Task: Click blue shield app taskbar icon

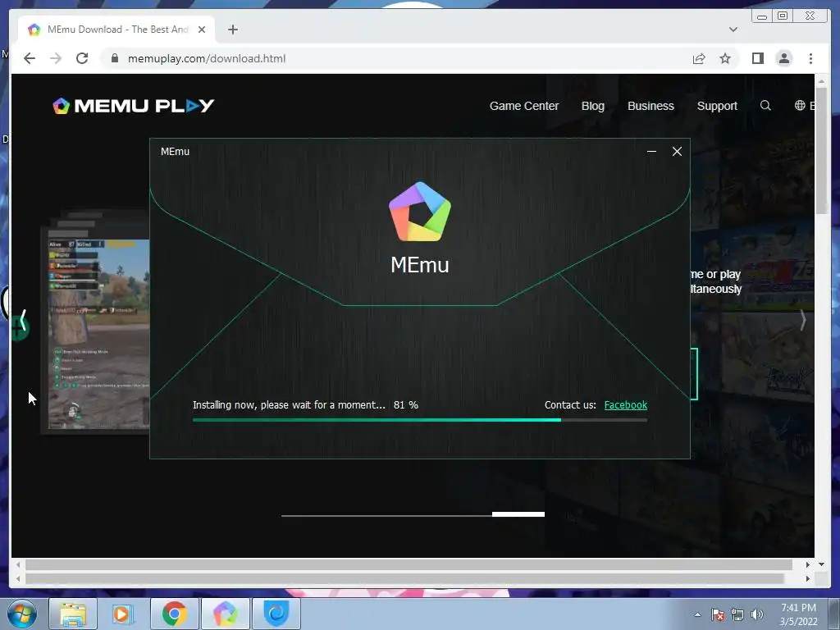Action: [x=276, y=614]
